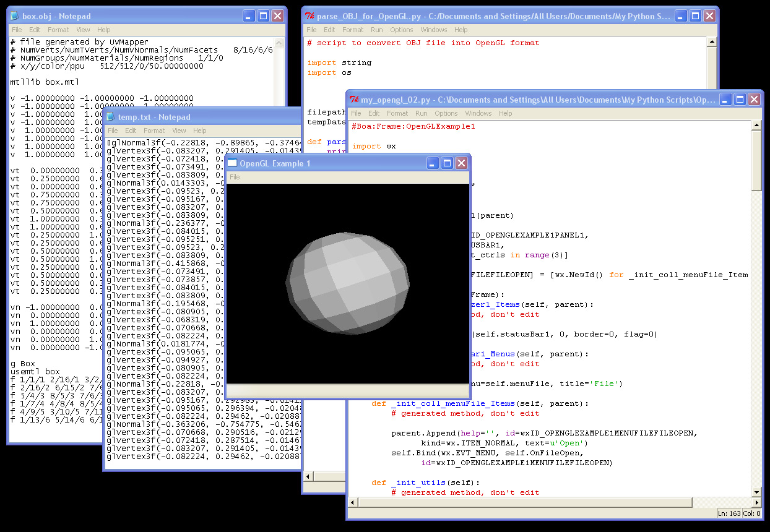Click the vertical scrollbar thumb in my_opengl_02.py
Viewport: 770px width, 532px height.
[x=756, y=162]
